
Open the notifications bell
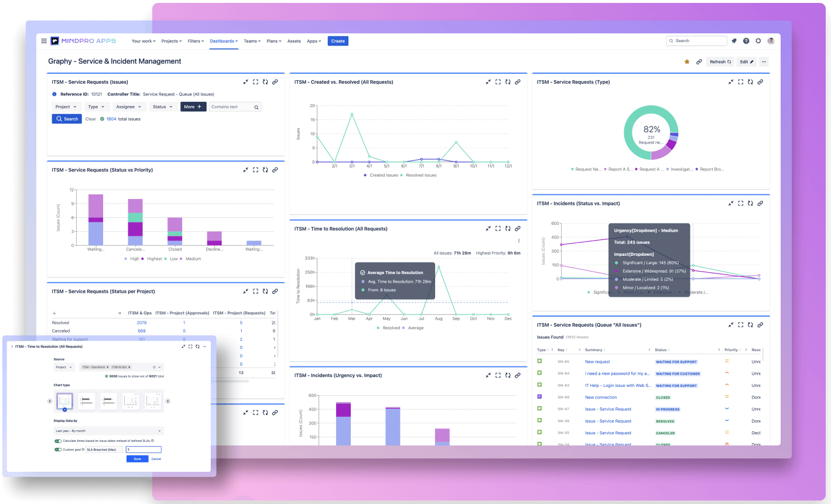[734, 41]
